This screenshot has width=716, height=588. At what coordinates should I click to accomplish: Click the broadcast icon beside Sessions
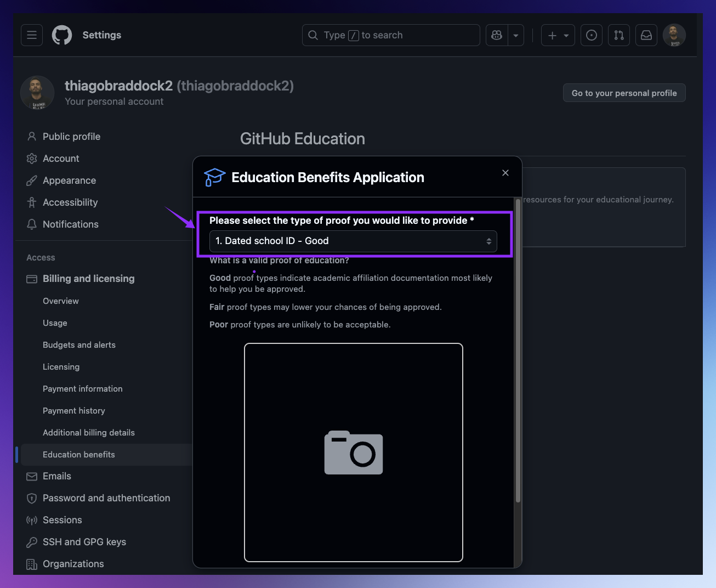(32, 521)
